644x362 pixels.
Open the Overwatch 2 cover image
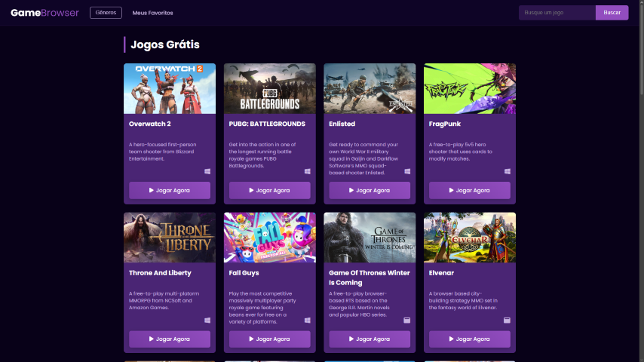(170, 88)
